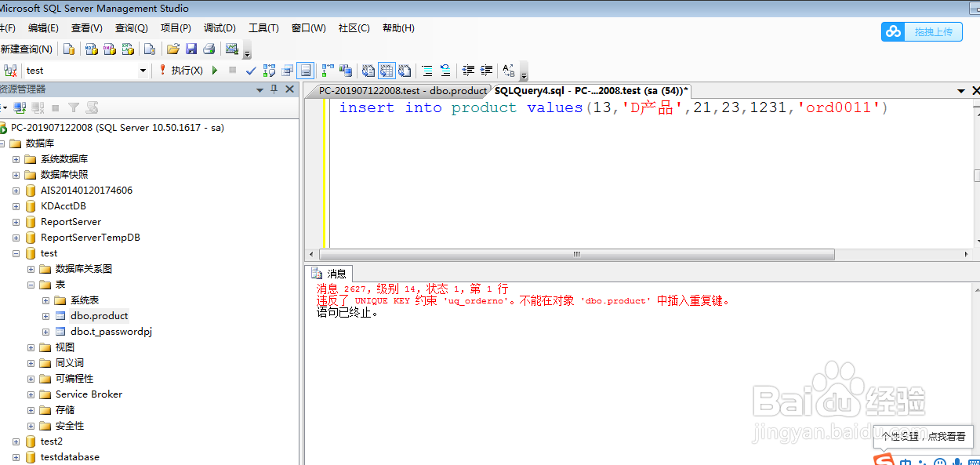Close the Object Explorer panel
The image size is (980, 465).
(x=288, y=90)
